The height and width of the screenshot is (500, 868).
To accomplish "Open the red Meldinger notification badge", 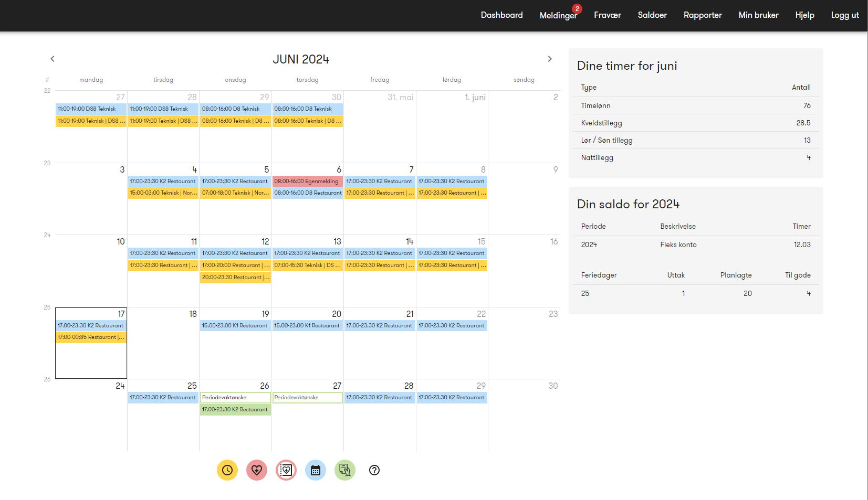I will pyautogui.click(x=577, y=9).
